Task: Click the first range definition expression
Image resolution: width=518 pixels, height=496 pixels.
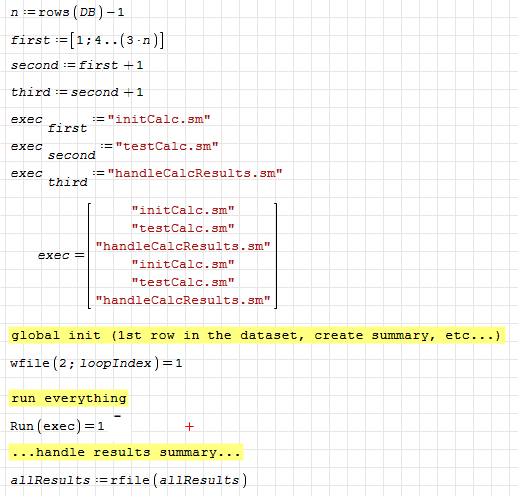Action: pos(87,41)
